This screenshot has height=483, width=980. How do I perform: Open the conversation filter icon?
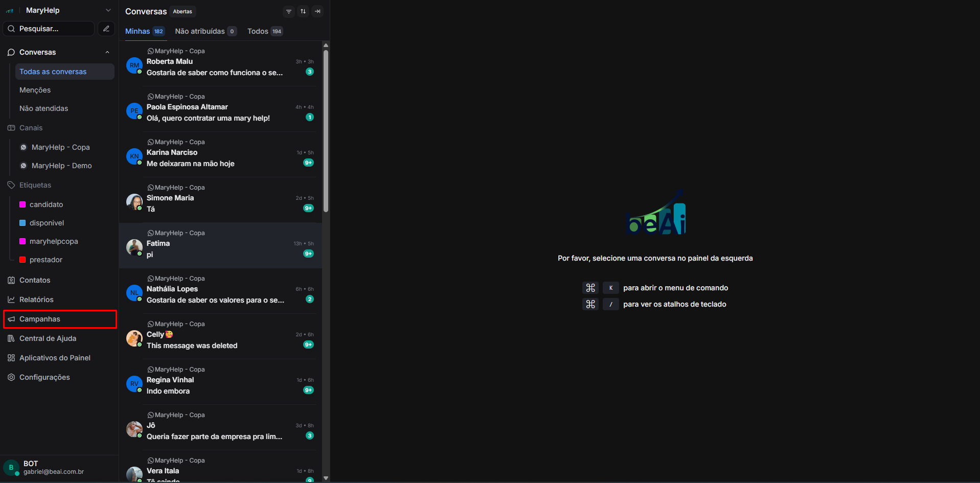point(289,11)
